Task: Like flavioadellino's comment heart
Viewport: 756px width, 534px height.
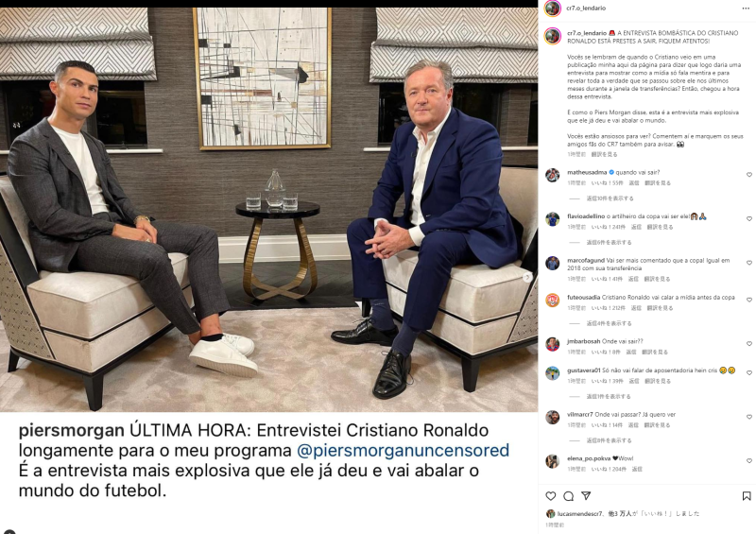Action: coord(749,219)
